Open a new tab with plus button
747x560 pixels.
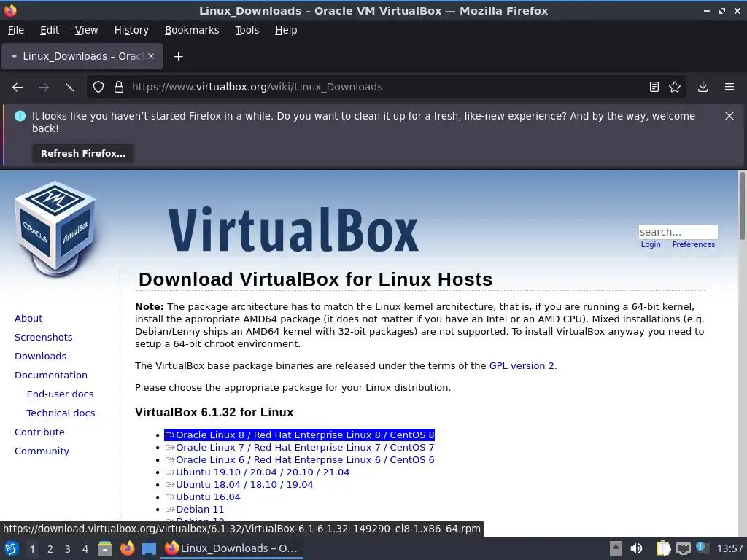[178, 57]
